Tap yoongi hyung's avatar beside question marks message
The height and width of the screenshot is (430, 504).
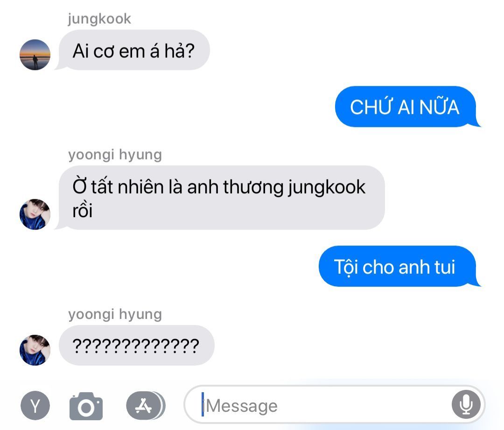35,350
